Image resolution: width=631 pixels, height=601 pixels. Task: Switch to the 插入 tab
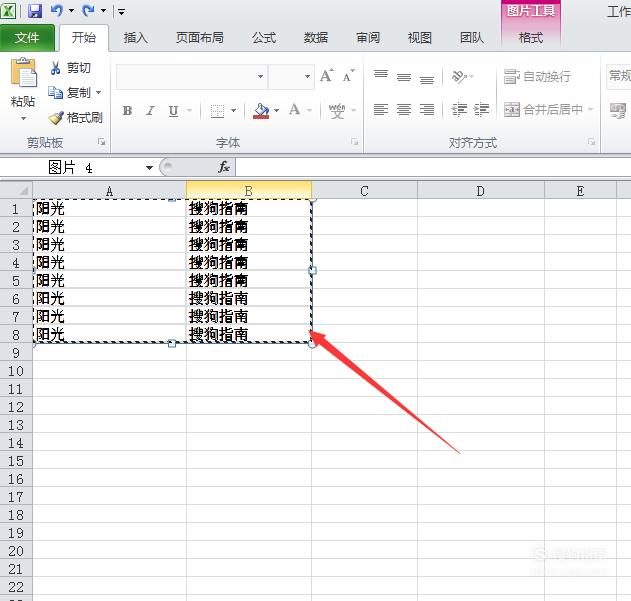(136, 38)
